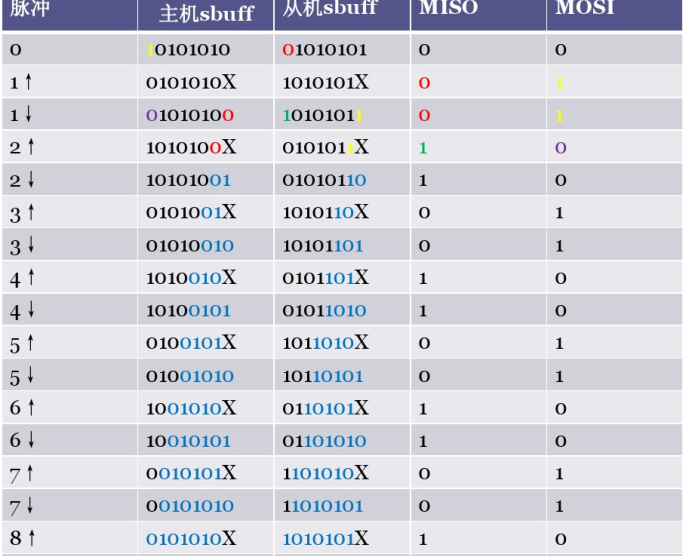The image size is (686, 556).
Task: Select slave value 1011010X
Action: pyautogui.click(x=326, y=343)
